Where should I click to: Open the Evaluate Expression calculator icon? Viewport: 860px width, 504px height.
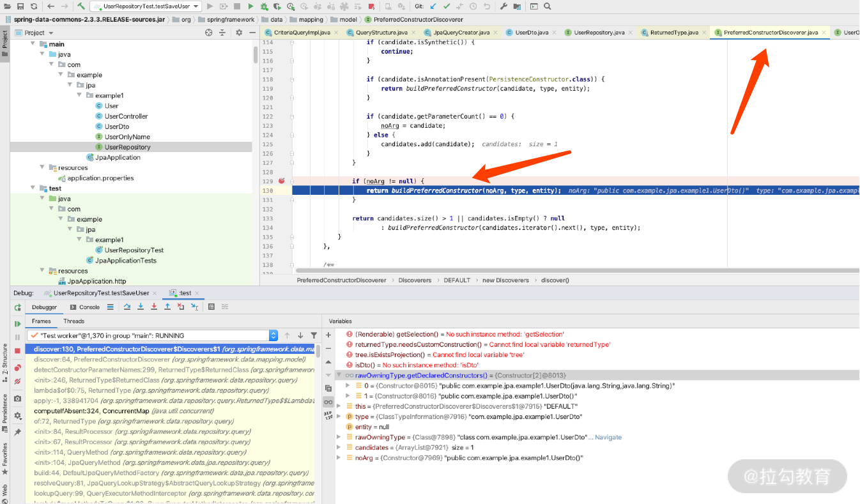click(211, 307)
